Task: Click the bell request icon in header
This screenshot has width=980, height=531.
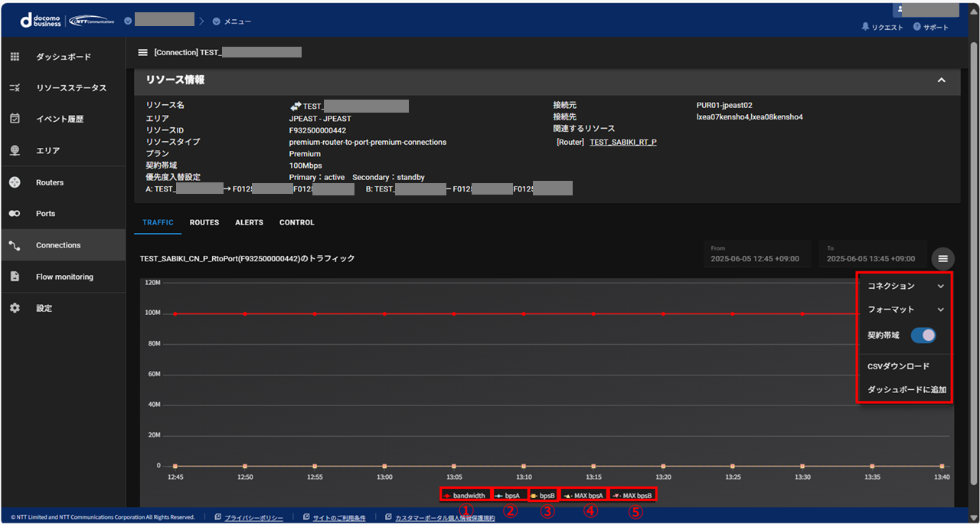Action: [865, 27]
